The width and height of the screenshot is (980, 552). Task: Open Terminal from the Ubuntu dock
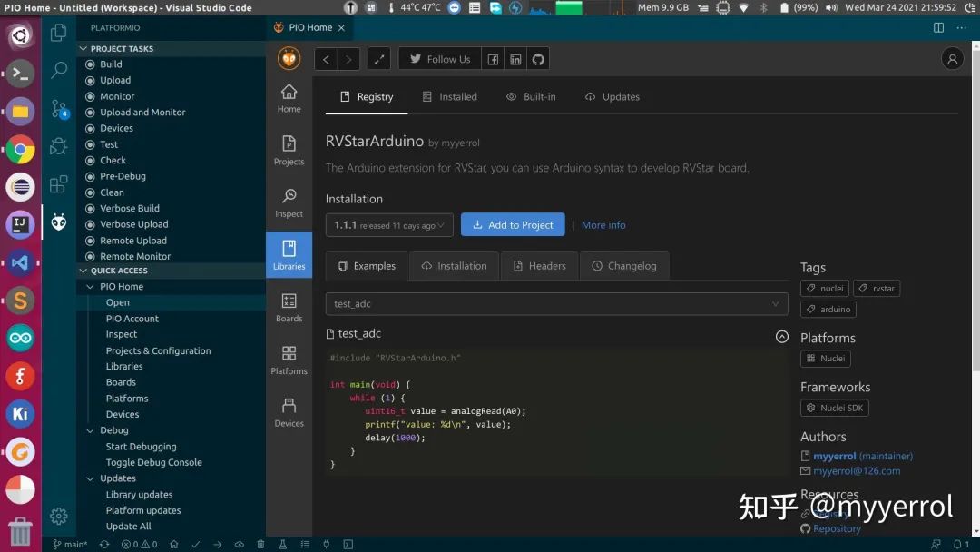pyautogui.click(x=20, y=74)
